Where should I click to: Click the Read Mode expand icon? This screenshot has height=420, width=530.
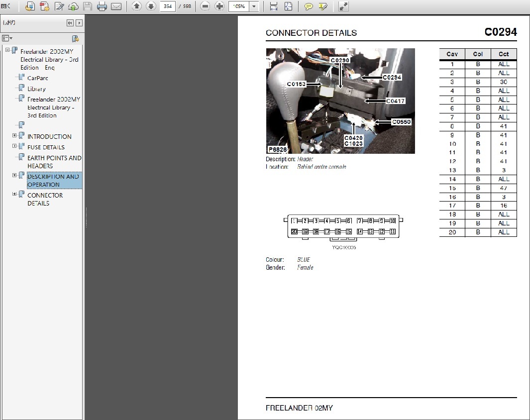(343, 6)
